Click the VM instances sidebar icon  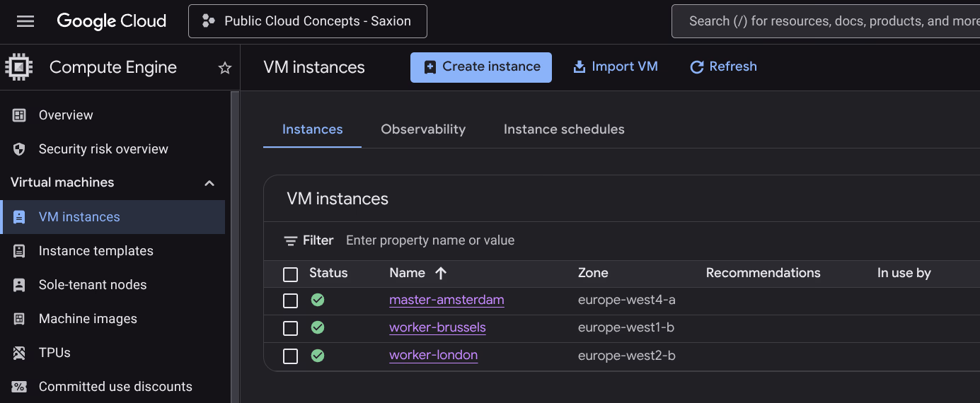tap(19, 217)
